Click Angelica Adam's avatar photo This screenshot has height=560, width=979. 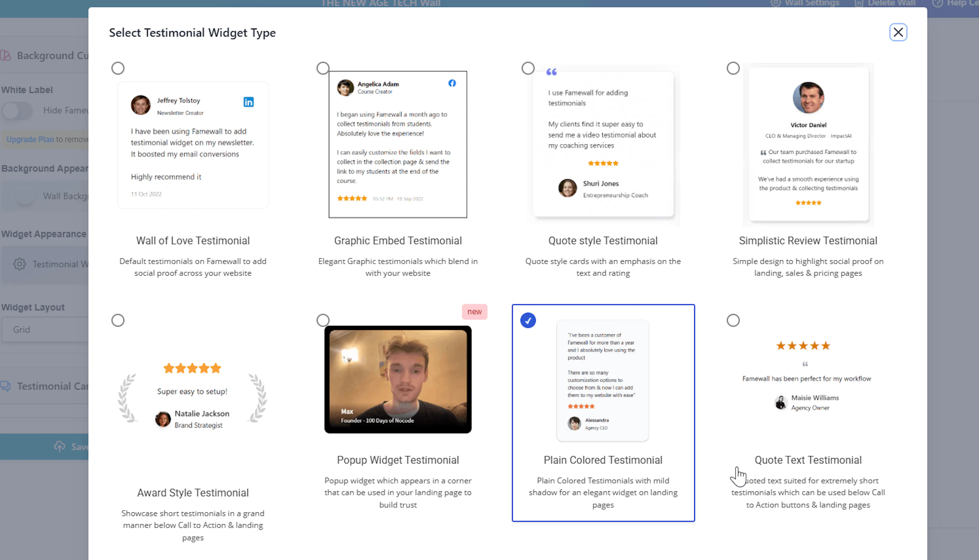(345, 88)
